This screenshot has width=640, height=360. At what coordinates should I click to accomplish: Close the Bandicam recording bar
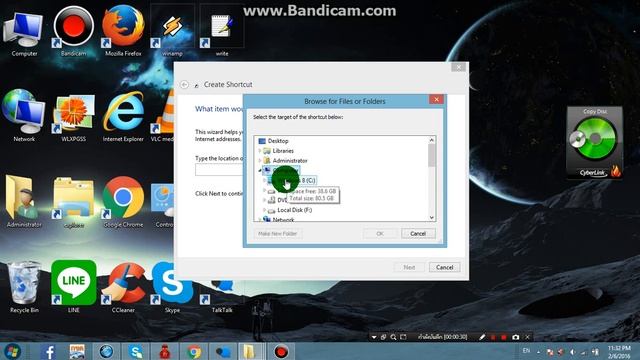click(x=527, y=337)
